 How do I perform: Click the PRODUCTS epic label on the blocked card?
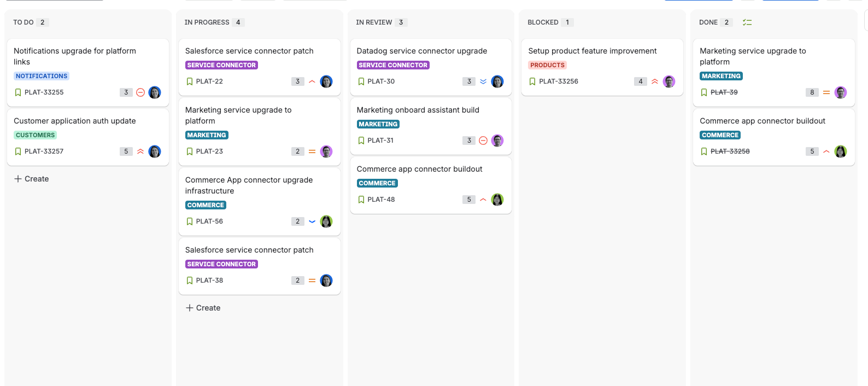(547, 65)
